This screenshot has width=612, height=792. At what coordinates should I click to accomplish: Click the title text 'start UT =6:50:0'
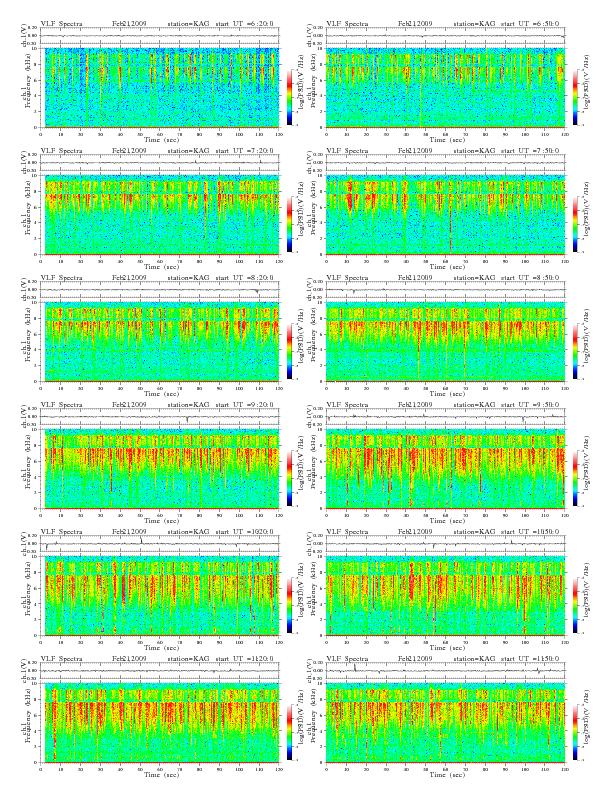[x=530, y=24]
